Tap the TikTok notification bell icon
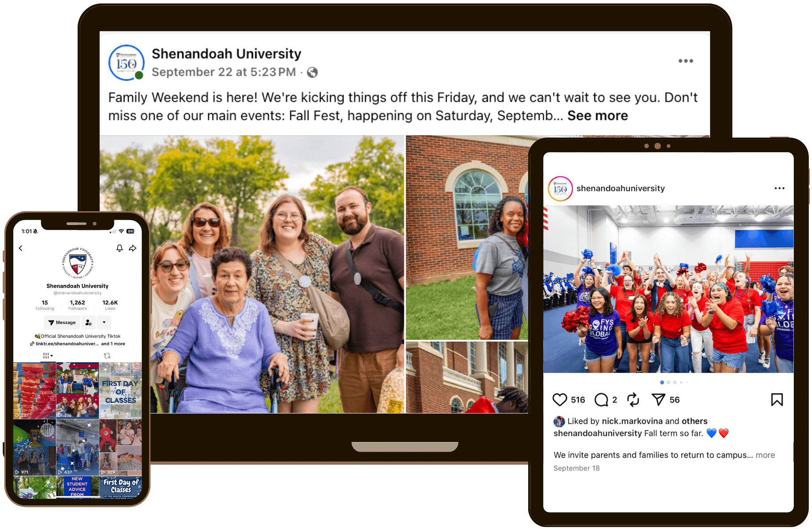This screenshot has width=812, height=529. (x=119, y=248)
